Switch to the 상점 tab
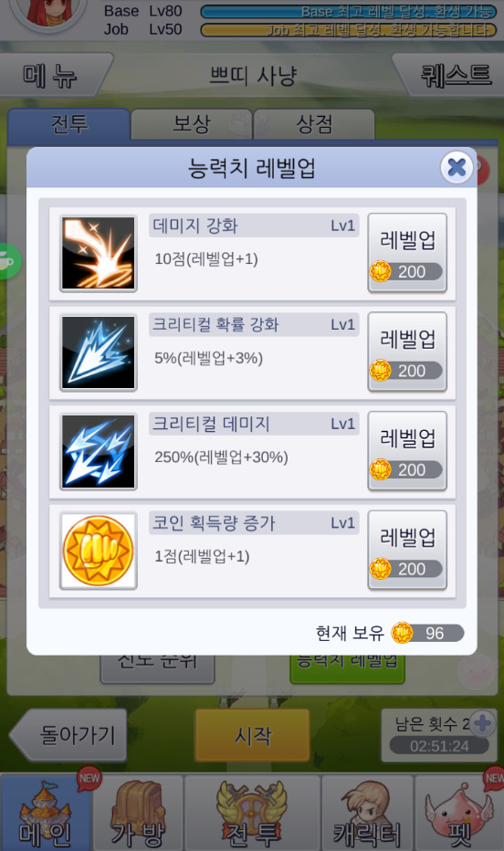 tap(314, 124)
